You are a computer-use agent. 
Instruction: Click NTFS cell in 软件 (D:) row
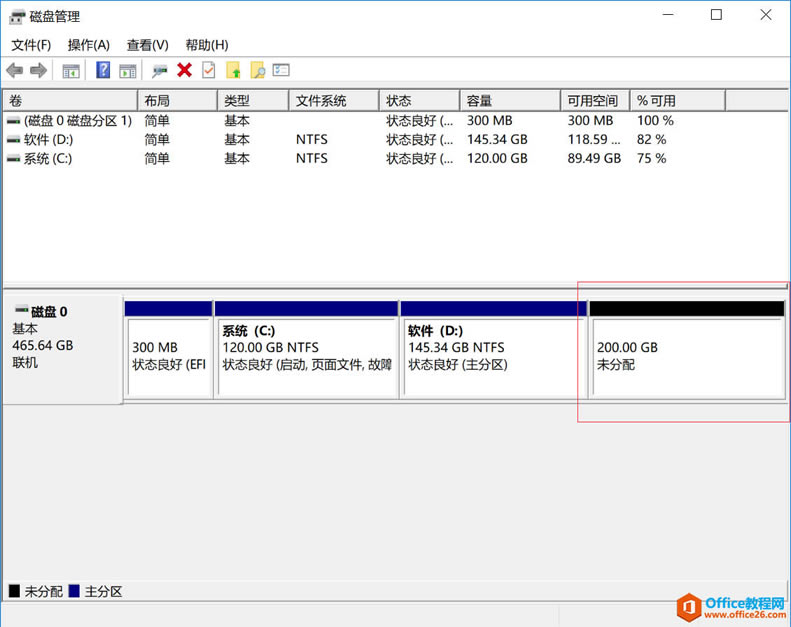pyautogui.click(x=312, y=139)
